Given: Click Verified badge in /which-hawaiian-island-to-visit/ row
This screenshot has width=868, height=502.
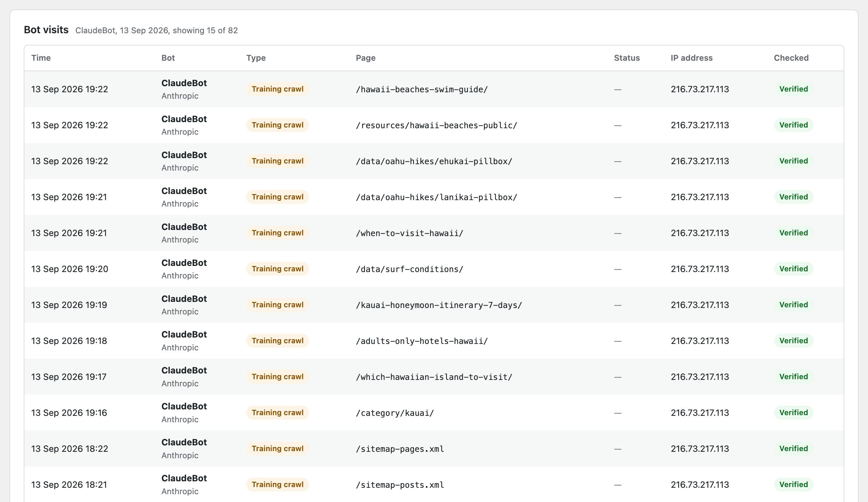Looking at the screenshot, I should tap(794, 376).
